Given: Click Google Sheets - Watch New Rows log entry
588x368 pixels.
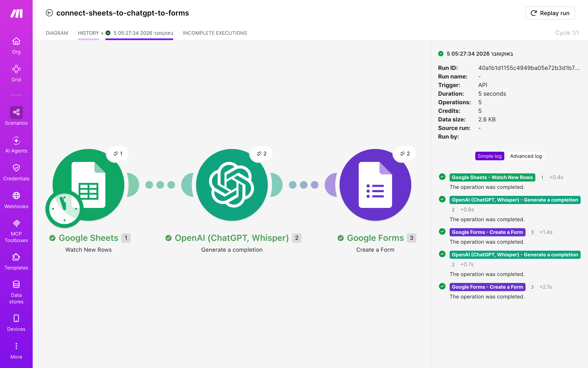Looking at the screenshot, I should 492,177.
